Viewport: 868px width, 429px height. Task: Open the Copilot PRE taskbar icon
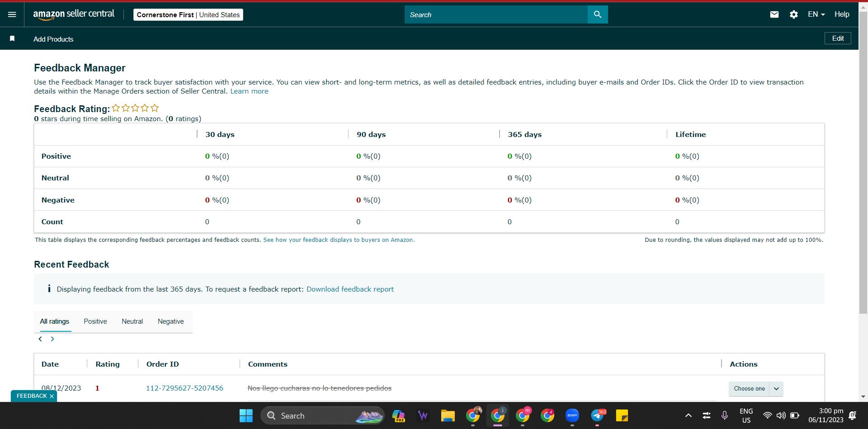click(x=398, y=415)
